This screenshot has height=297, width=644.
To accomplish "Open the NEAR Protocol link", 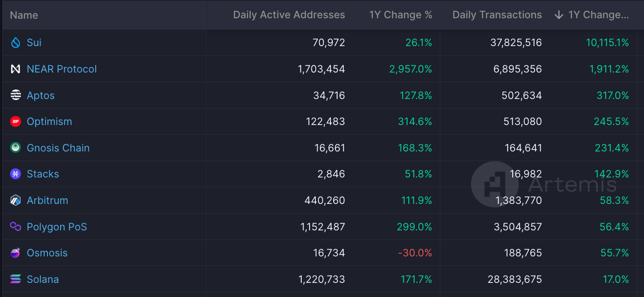I will [x=62, y=69].
